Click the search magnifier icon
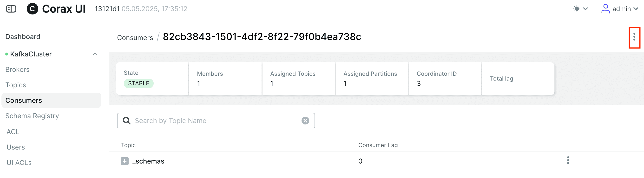 126,121
